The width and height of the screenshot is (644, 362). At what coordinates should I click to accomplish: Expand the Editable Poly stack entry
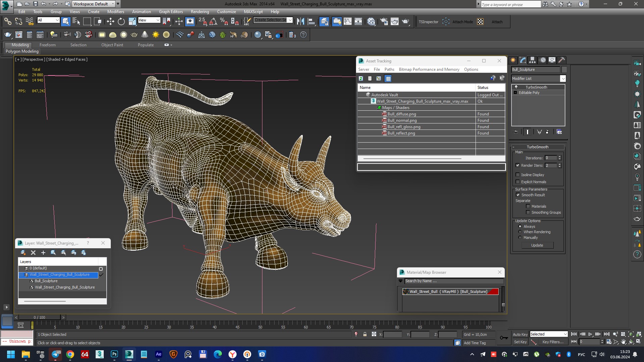[x=515, y=93]
